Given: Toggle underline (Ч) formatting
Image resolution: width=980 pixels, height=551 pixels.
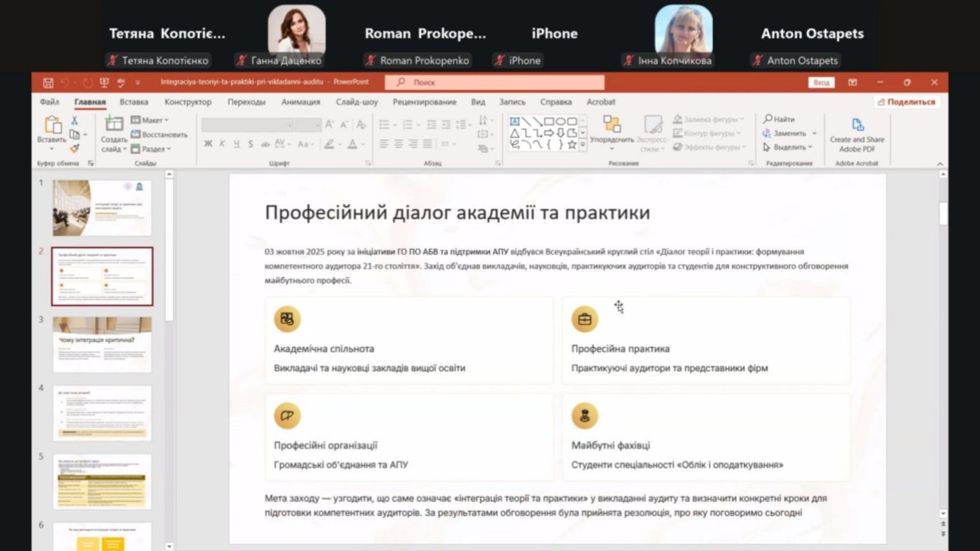Looking at the screenshot, I should (x=236, y=144).
